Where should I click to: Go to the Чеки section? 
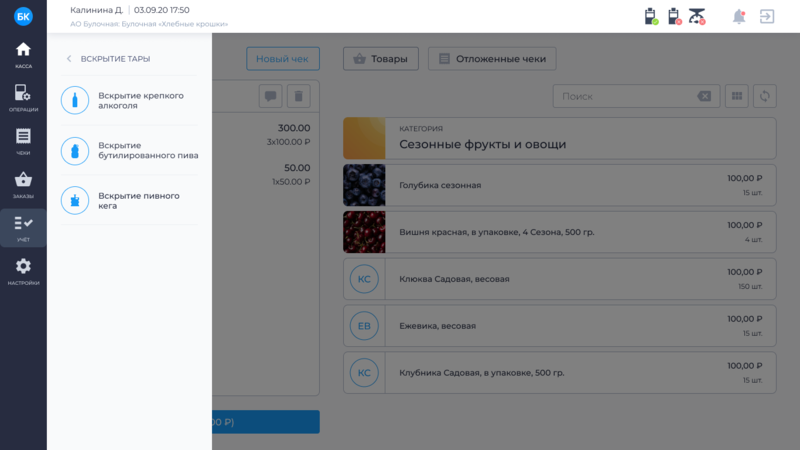23,141
